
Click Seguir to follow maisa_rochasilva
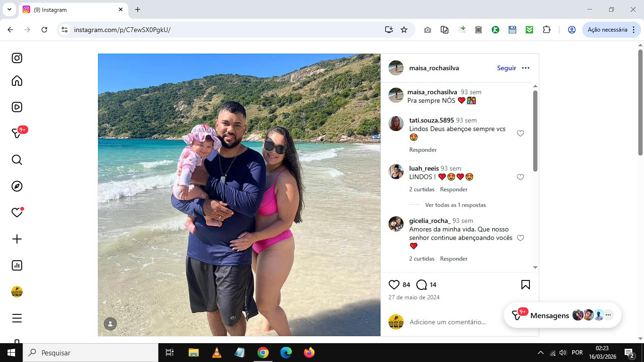coord(507,68)
